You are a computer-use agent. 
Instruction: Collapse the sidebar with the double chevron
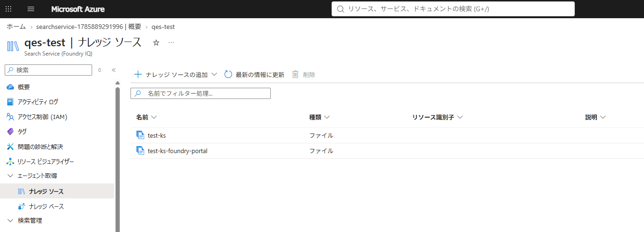click(113, 70)
